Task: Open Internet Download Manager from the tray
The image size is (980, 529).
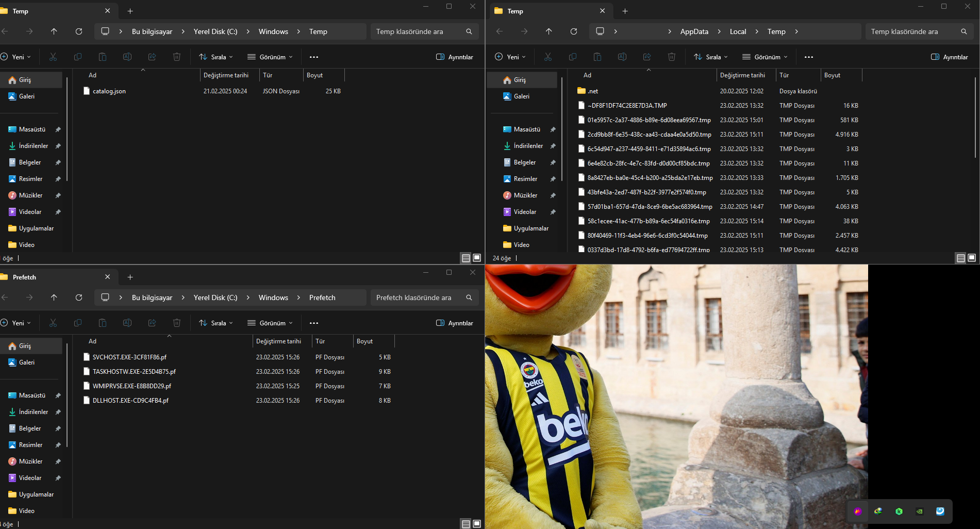Action: coord(878,511)
